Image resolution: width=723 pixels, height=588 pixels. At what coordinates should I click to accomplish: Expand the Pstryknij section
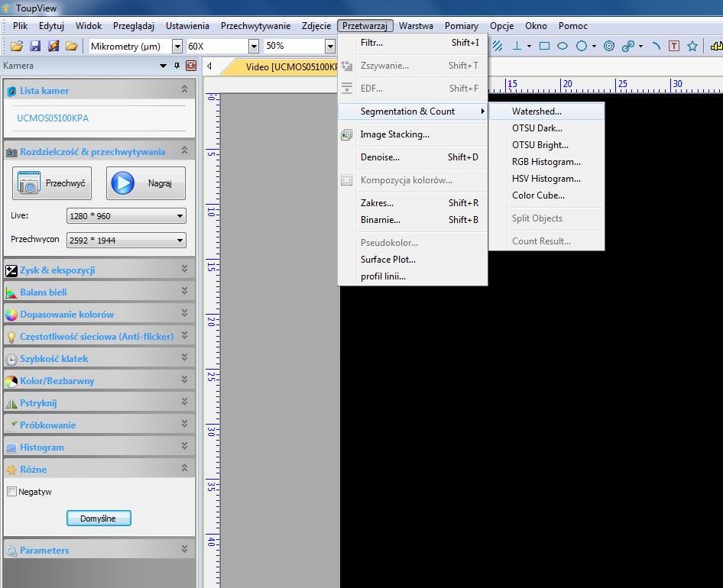tap(184, 402)
